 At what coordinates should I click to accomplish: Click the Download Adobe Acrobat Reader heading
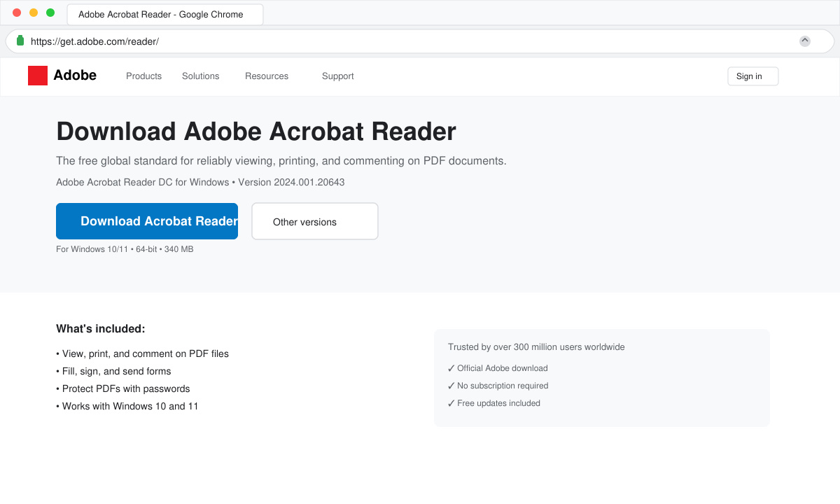pos(256,132)
